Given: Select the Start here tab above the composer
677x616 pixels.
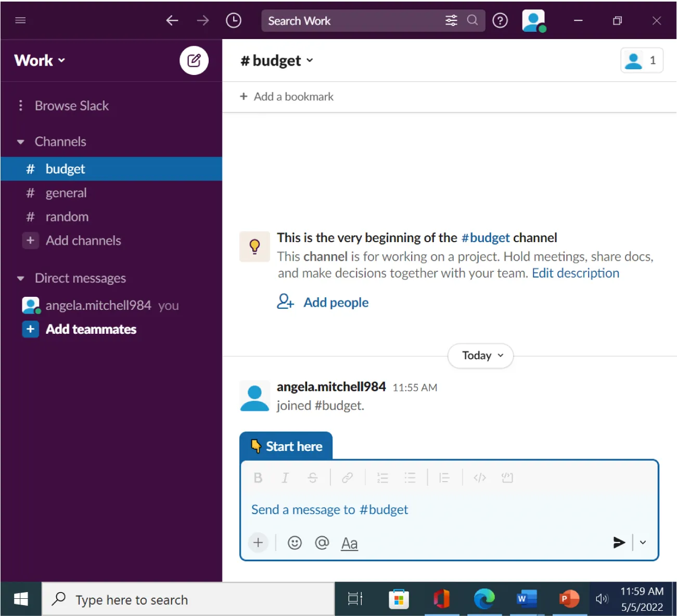Looking at the screenshot, I should coord(285,446).
